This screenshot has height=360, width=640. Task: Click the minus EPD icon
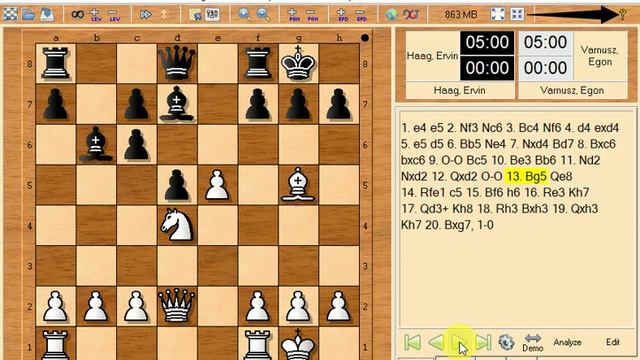click(x=361, y=15)
